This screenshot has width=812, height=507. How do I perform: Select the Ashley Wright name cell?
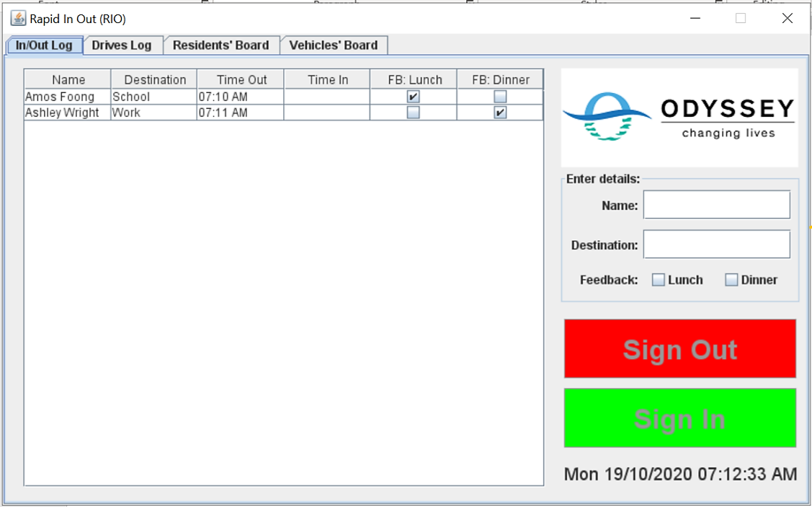[68, 113]
